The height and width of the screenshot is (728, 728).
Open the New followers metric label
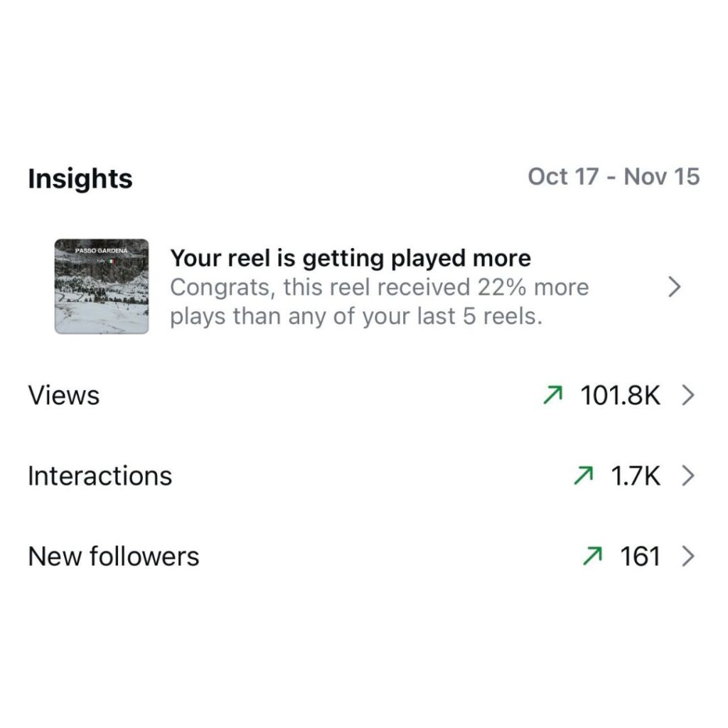[x=114, y=556]
